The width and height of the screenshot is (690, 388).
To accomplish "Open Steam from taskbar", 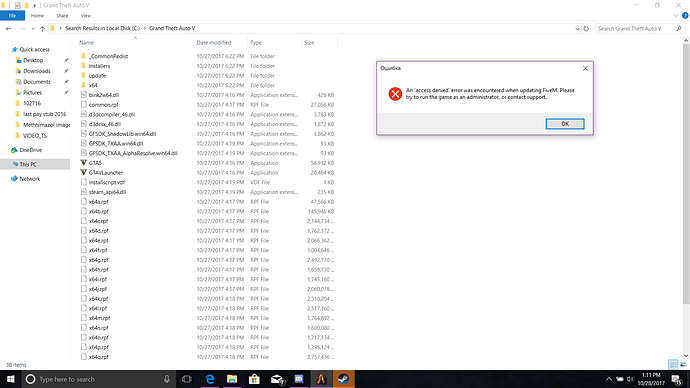I will (x=343, y=379).
